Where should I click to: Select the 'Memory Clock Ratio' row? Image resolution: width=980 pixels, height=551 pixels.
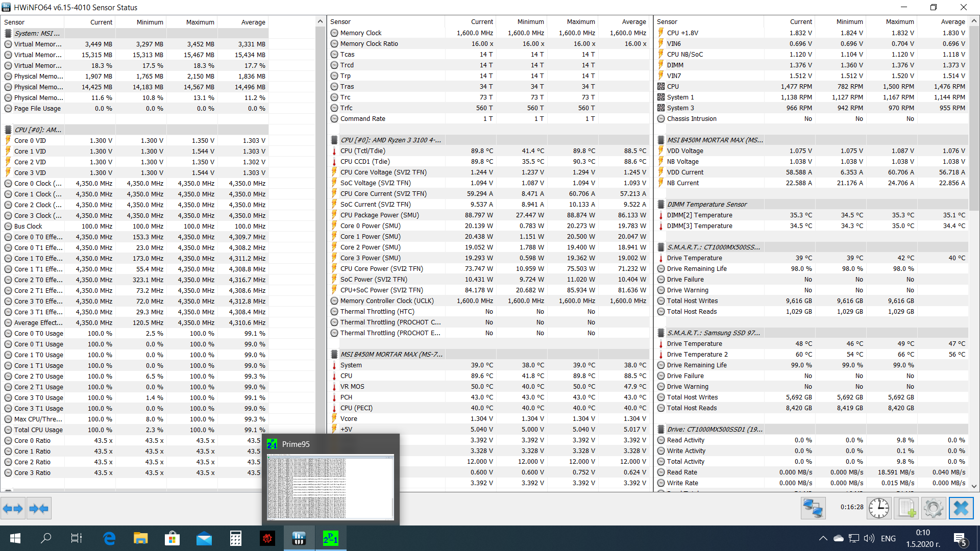pos(489,43)
